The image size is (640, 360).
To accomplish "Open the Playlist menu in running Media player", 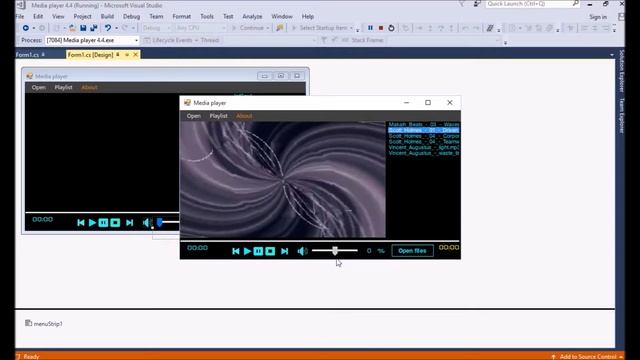I will 218,116.
